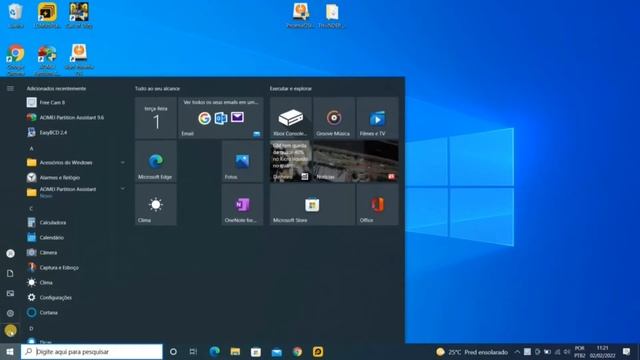Screen dimensions: 640x360
Task: Open the Notícias news tile
Action: pyautogui.click(x=356, y=161)
